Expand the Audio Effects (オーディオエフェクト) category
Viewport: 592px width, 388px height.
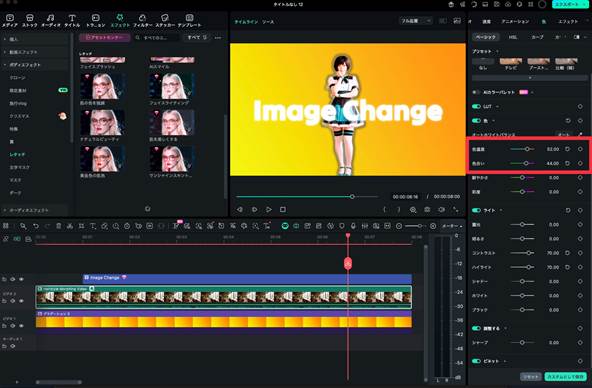(x=29, y=210)
